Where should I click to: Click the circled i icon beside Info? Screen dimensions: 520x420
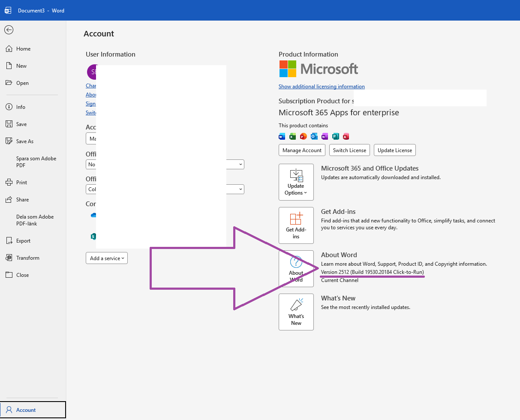click(x=9, y=107)
